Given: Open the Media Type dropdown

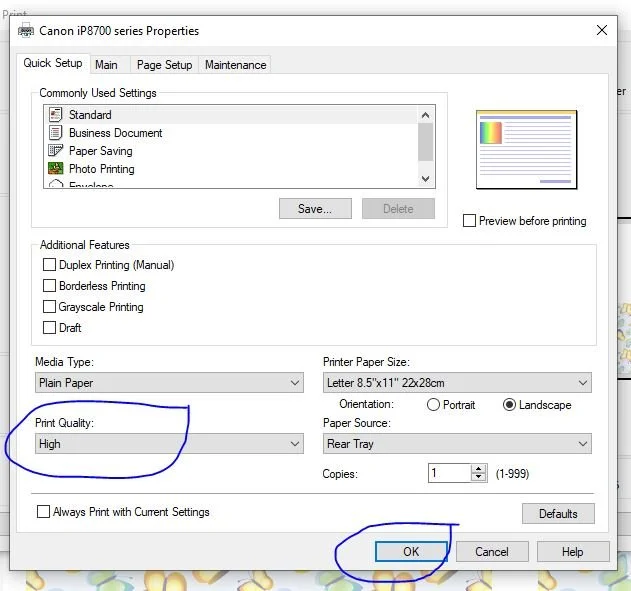Looking at the screenshot, I should point(169,383).
